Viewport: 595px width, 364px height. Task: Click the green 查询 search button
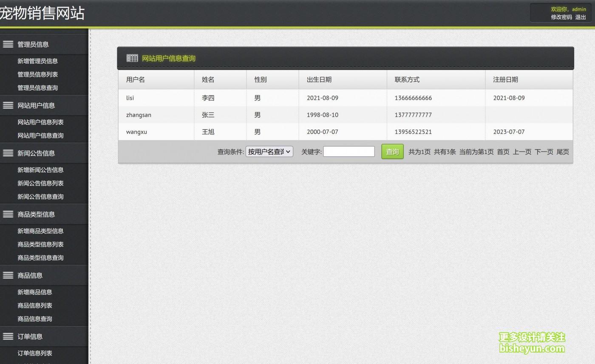pyautogui.click(x=392, y=152)
